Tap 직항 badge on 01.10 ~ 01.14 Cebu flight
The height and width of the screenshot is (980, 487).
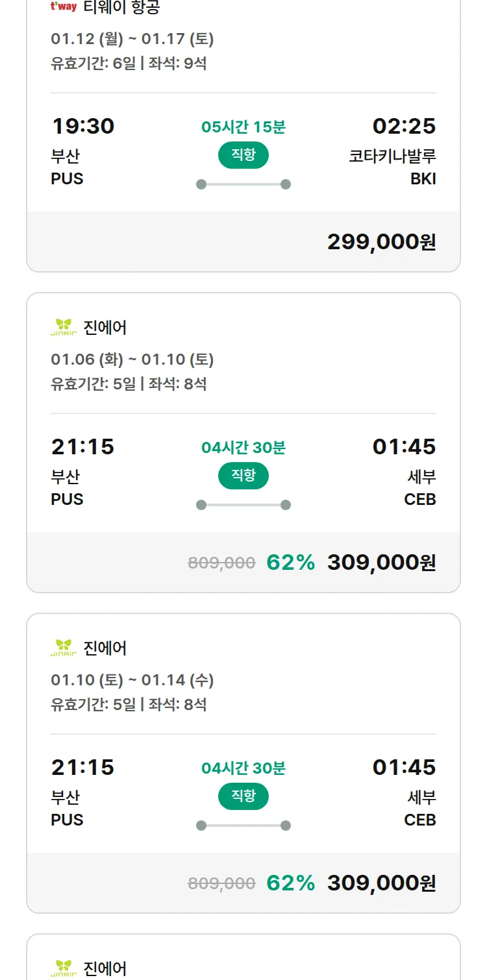click(243, 796)
